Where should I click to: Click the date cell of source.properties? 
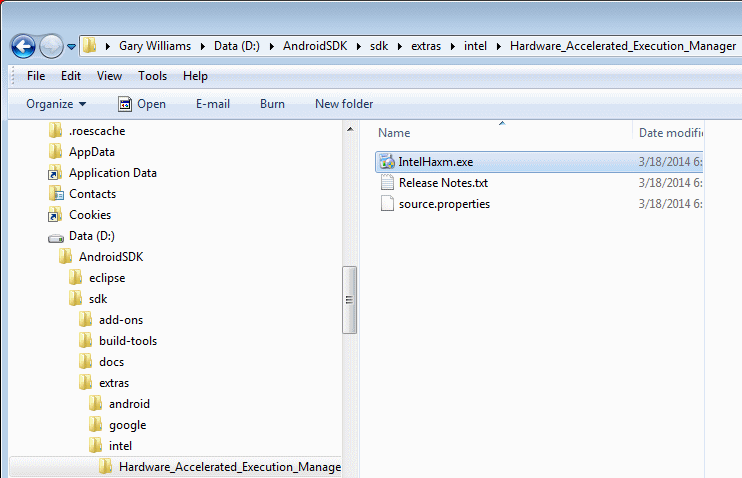tap(671, 204)
